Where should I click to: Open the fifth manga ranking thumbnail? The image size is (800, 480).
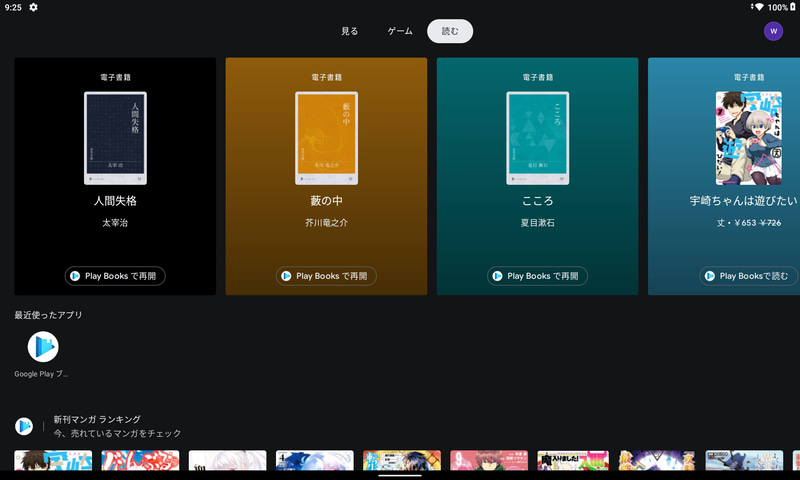coord(402,460)
